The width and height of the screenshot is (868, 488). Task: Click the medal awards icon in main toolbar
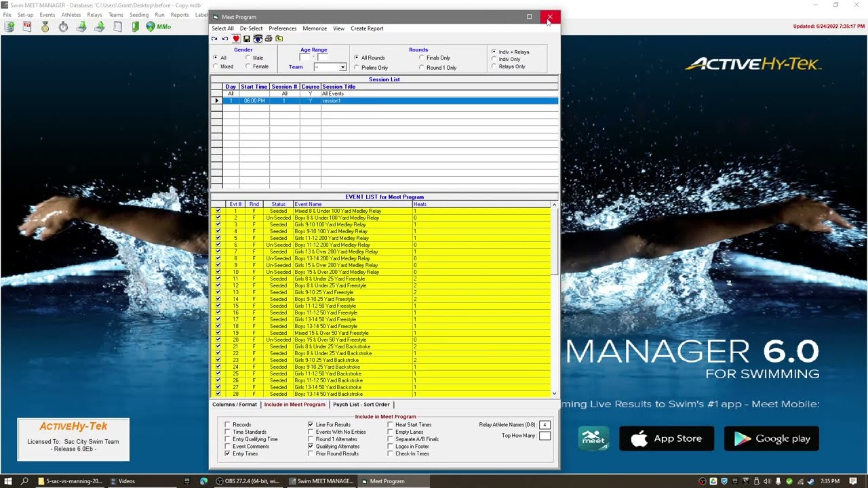45,26
